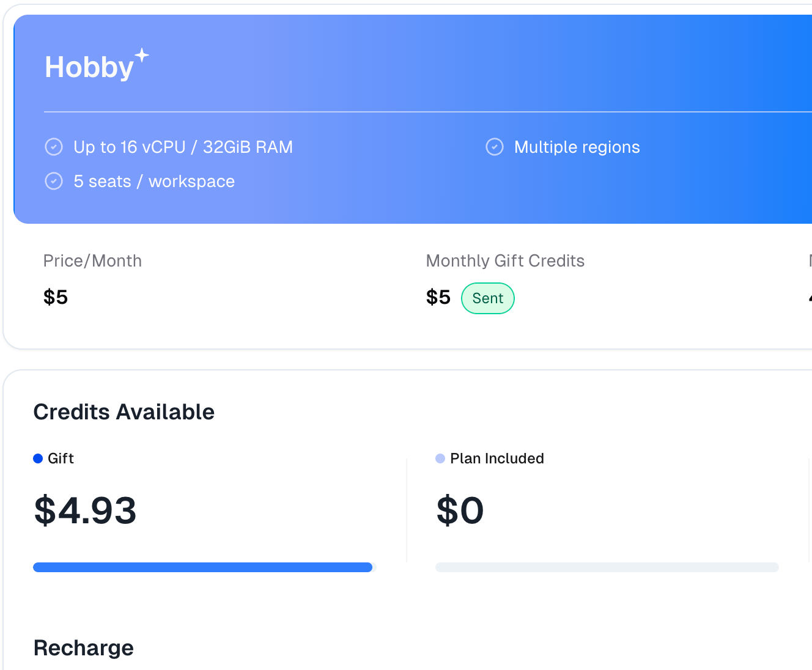
Task: Click the checkmark icon beside 5 seats feature
Action: (54, 182)
